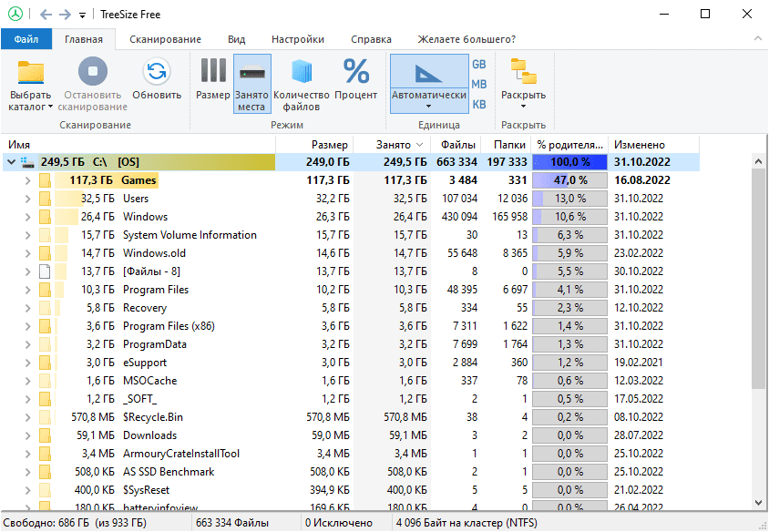Open the Настройки ribbon tab

297,39
